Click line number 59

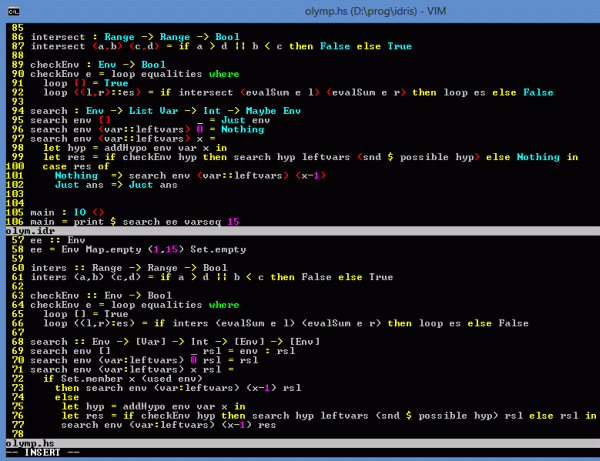pyautogui.click(x=18, y=259)
